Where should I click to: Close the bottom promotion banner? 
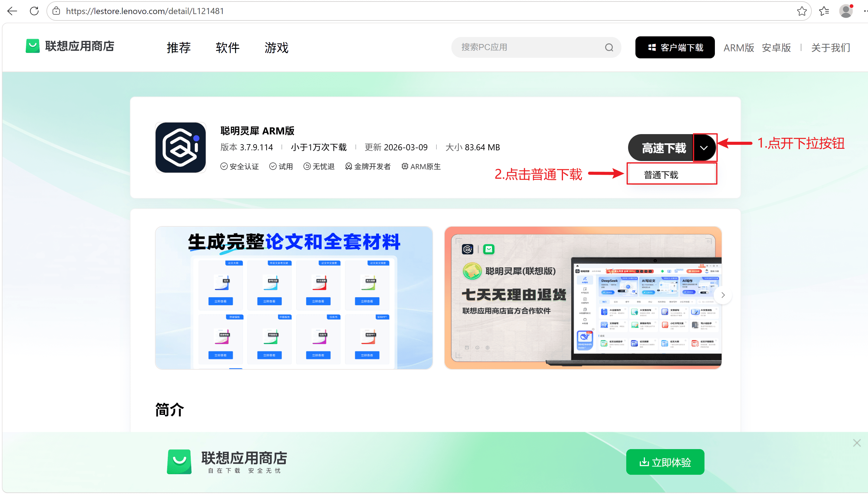point(857,443)
